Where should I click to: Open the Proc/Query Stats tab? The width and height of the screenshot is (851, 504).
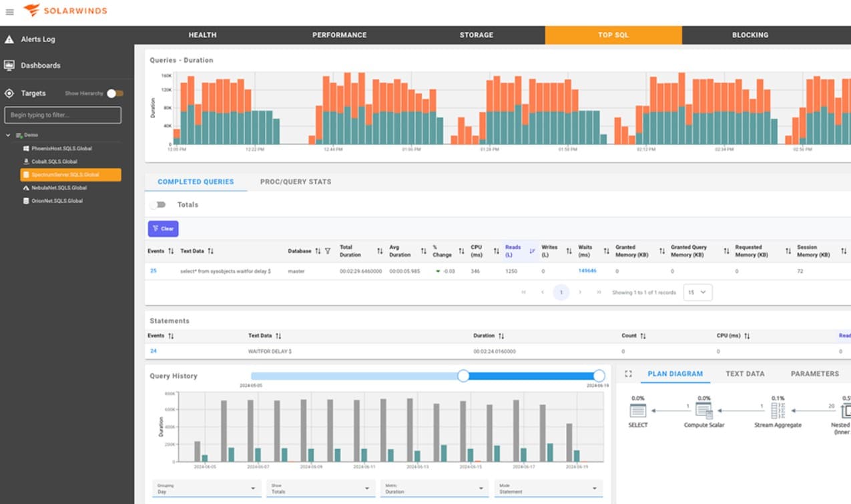click(x=294, y=181)
